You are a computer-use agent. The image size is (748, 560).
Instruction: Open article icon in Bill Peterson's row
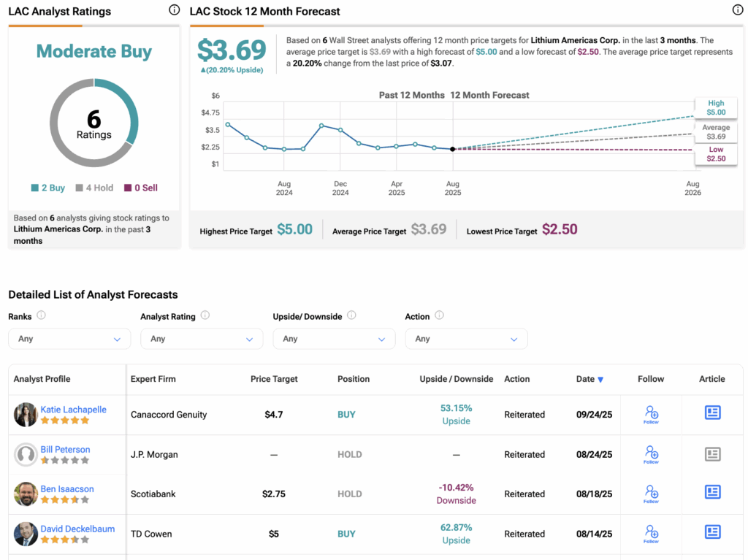pyautogui.click(x=713, y=454)
